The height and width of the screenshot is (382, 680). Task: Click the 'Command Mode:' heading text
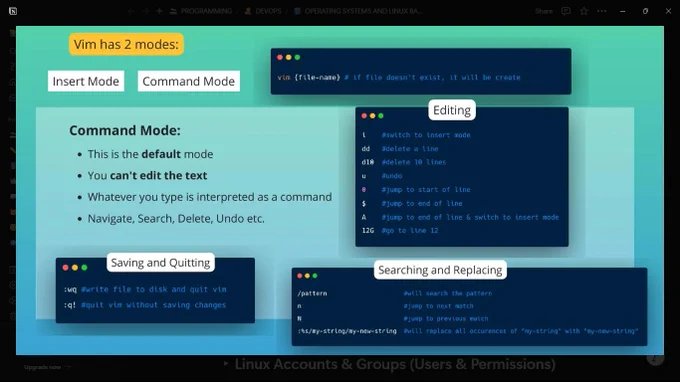(x=125, y=131)
